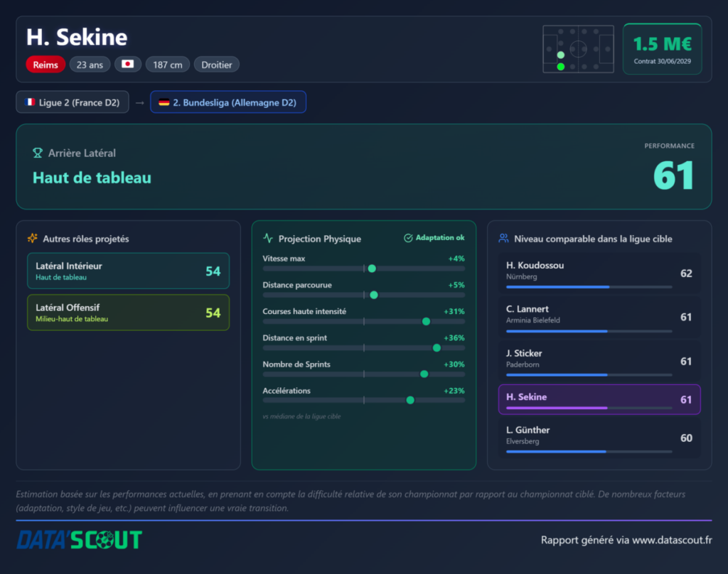Image resolution: width=728 pixels, height=574 pixels.
Task: Click the pitch position mini-map
Action: point(578,49)
